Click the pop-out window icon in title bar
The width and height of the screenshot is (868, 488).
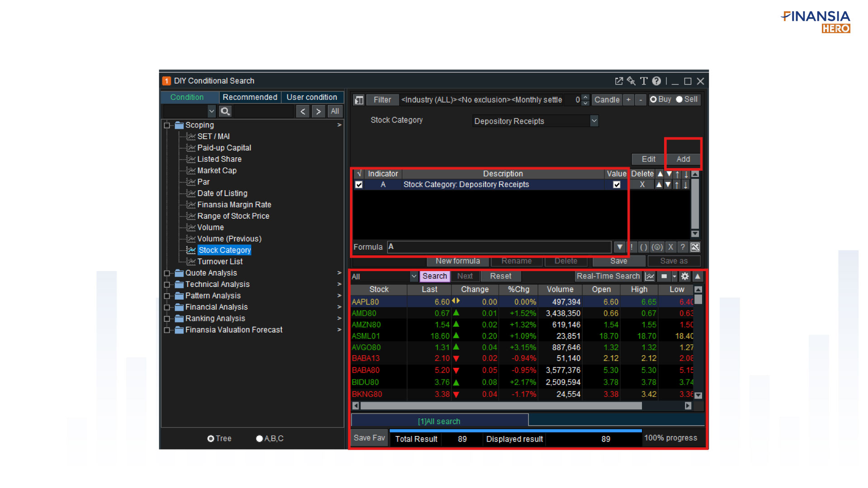pyautogui.click(x=619, y=81)
